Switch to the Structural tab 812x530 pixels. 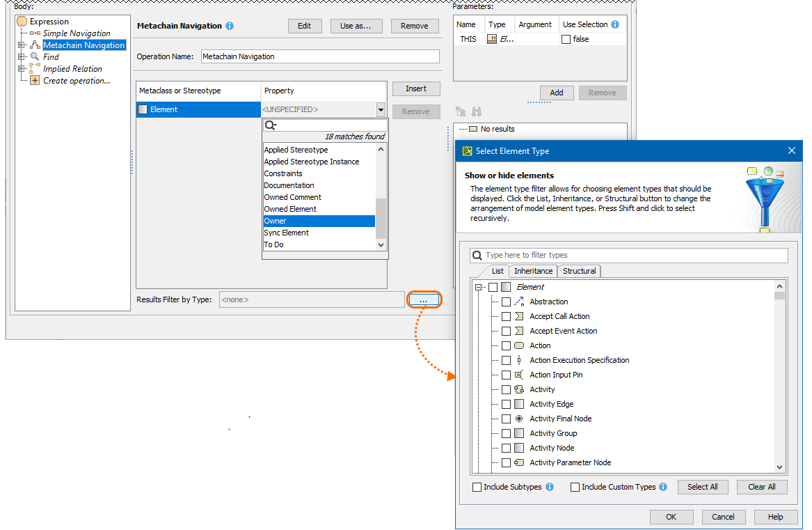pos(579,271)
